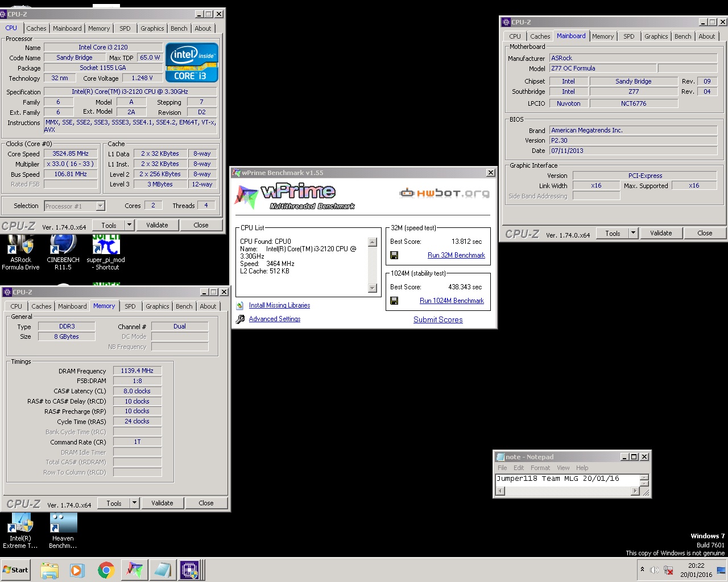The image size is (728, 582).
Task: Open the volume speaker tray icon
Action: point(655,570)
